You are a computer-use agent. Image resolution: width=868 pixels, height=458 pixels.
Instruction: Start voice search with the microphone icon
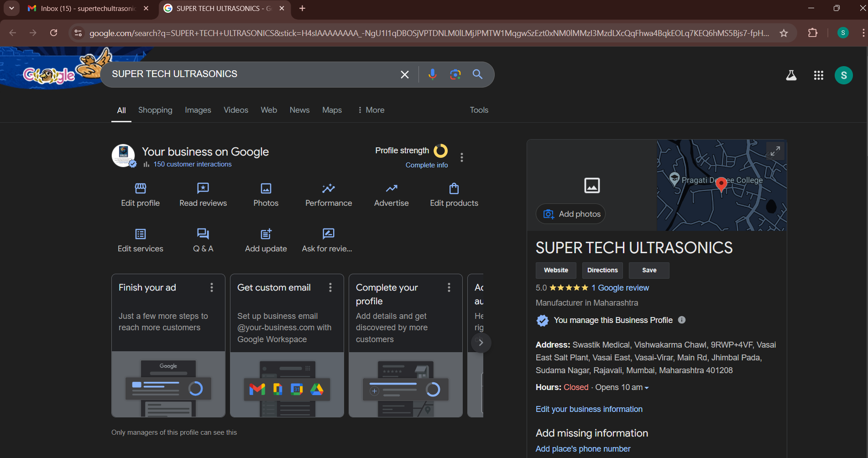click(x=432, y=74)
